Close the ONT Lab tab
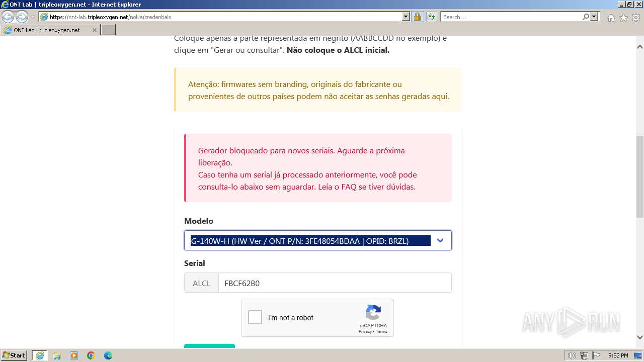 click(94, 30)
